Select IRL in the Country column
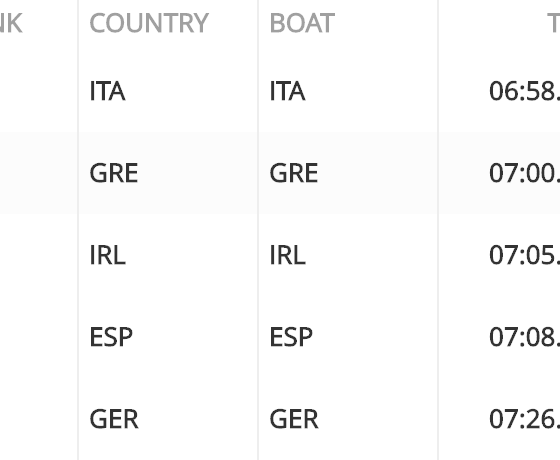Image resolution: width=560 pixels, height=460 pixels. 108,255
